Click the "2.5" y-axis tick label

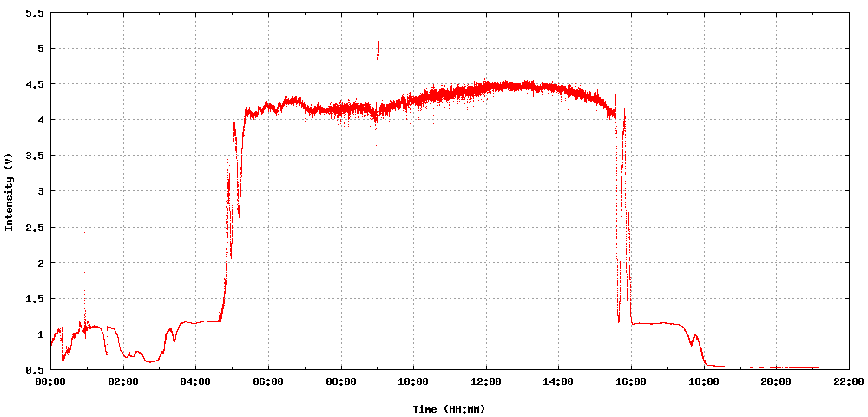pyautogui.click(x=35, y=227)
